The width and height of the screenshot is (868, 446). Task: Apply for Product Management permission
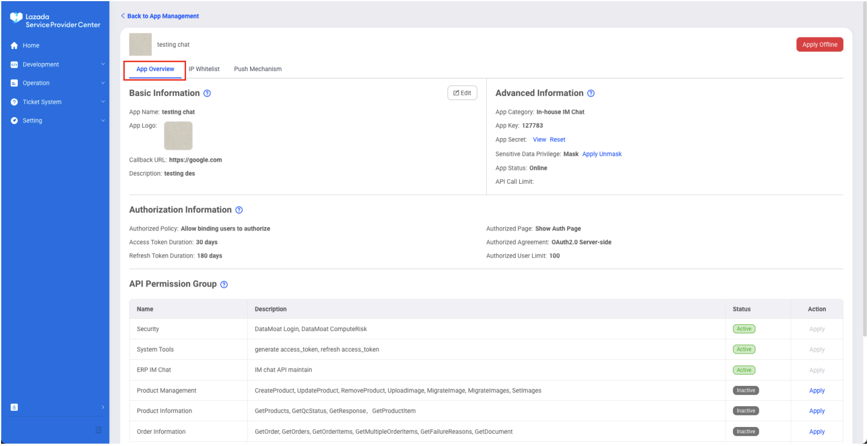[817, 391]
